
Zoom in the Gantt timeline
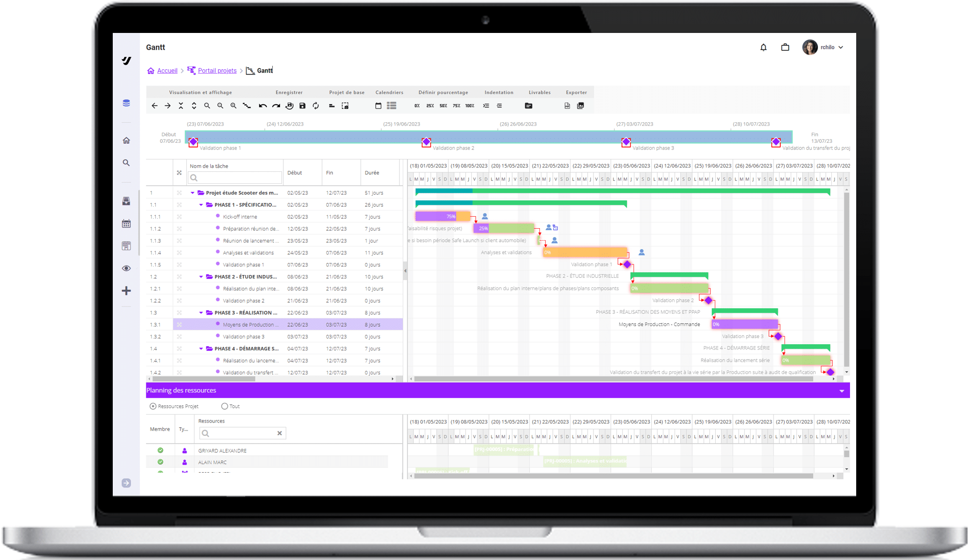pos(234,106)
